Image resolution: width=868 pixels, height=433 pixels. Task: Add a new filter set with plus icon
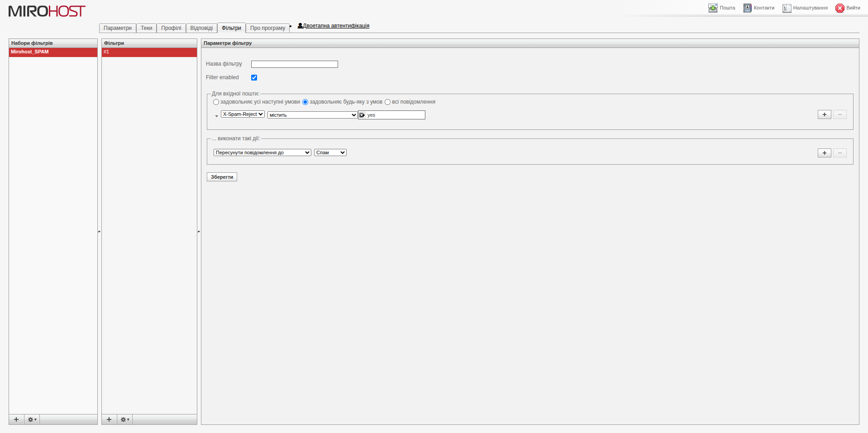(x=16, y=419)
